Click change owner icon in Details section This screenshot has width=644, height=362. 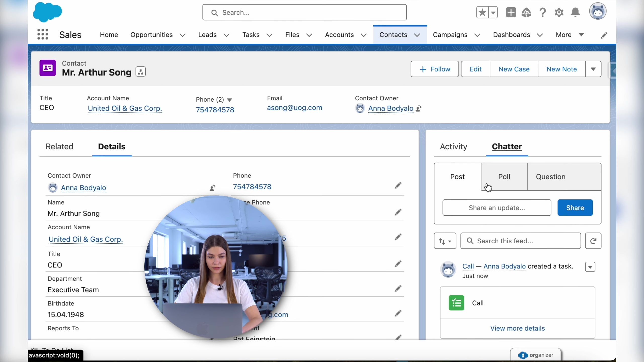point(213,188)
